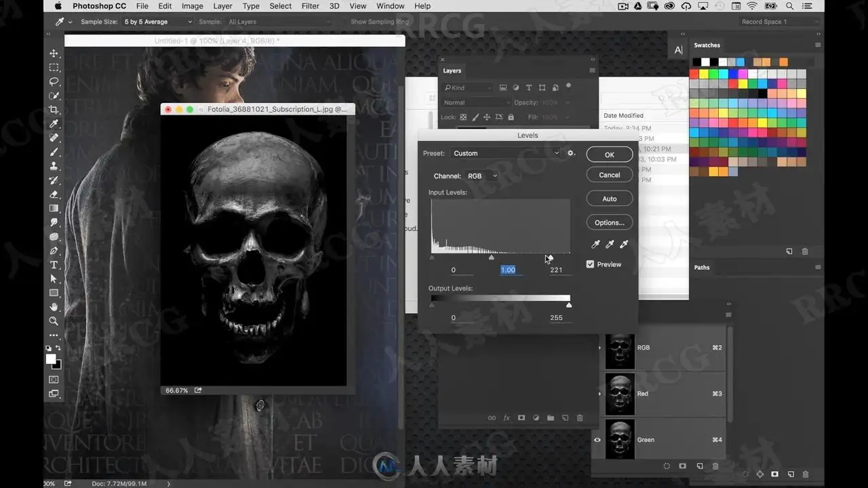Click the Auto button in Levels
This screenshot has height=488, width=868.
point(610,199)
